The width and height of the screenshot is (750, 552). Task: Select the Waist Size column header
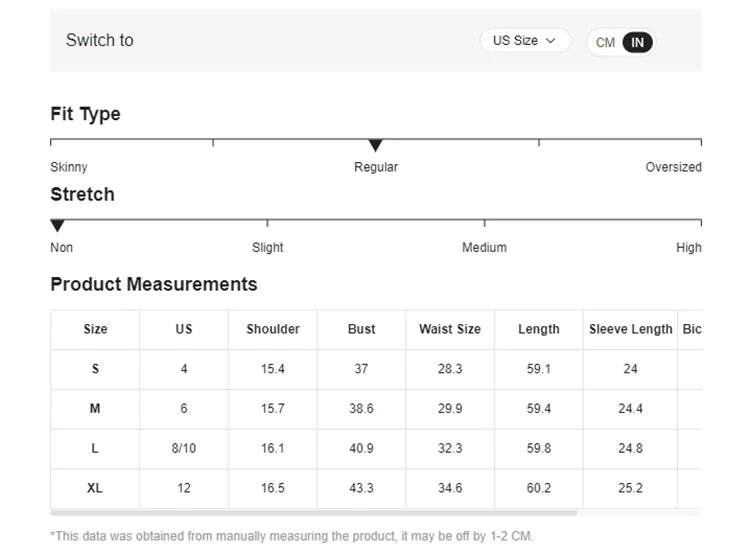[x=450, y=329]
